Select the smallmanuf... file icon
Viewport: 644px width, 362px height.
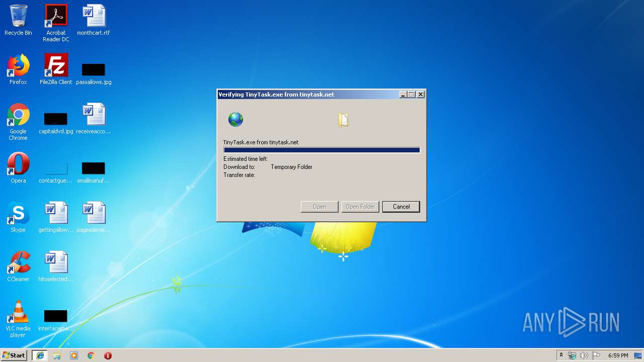tap(94, 172)
